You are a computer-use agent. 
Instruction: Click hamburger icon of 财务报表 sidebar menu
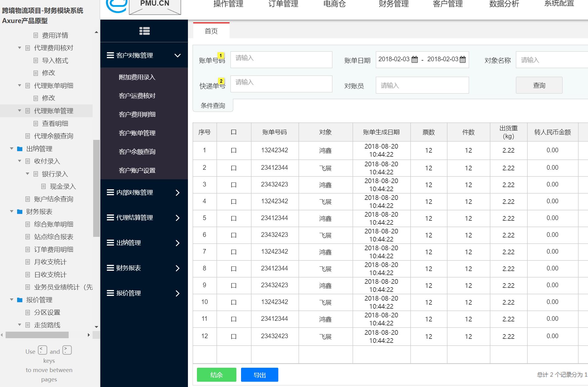[110, 268]
